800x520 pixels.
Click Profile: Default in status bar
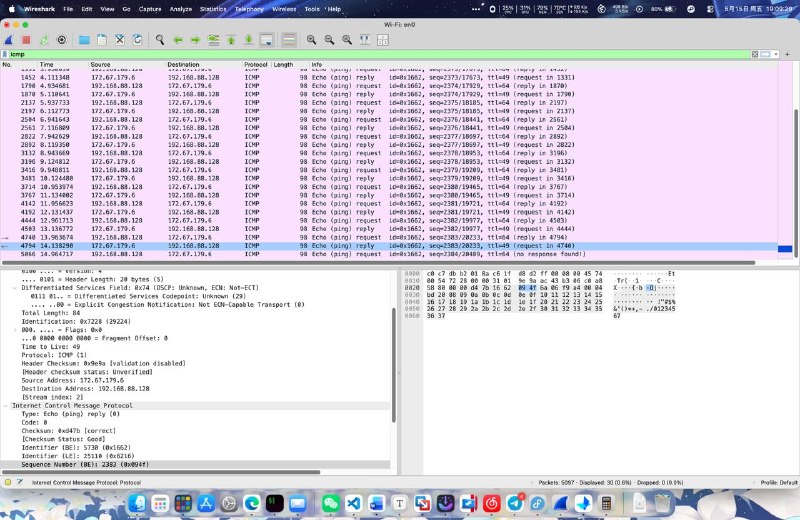tap(779, 482)
